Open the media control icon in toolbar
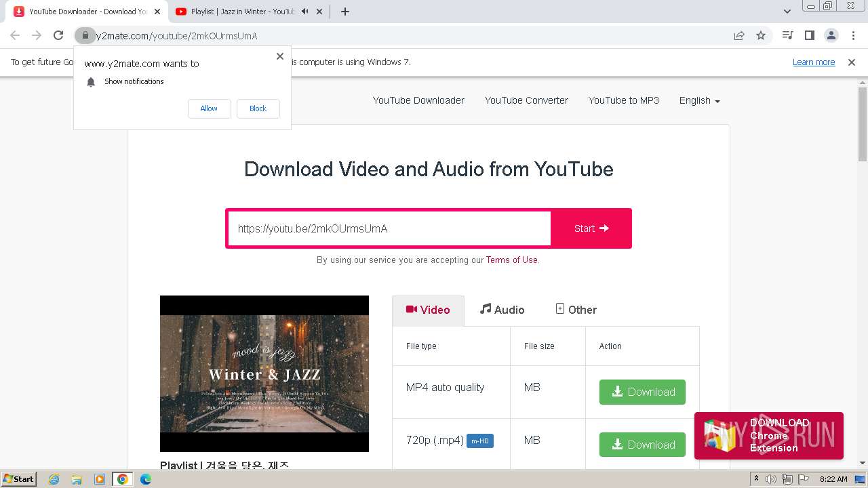868x488 pixels. (x=787, y=35)
